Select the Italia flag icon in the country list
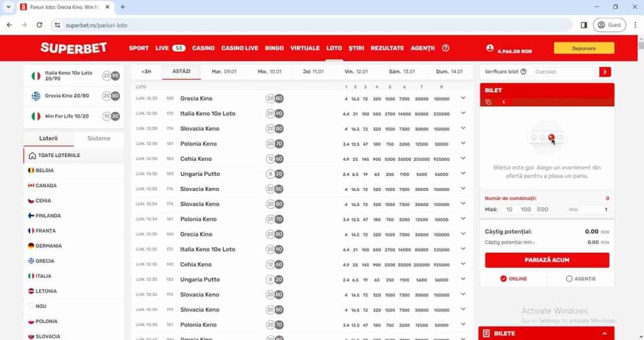The width and height of the screenshot is (644, 340). click(31, 276)
